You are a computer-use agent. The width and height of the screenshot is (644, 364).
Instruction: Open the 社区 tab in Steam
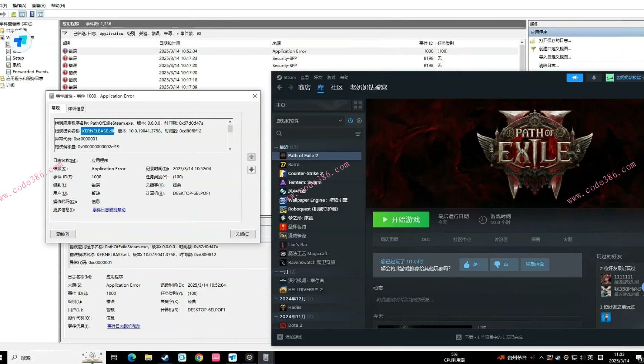click(336, 88)
